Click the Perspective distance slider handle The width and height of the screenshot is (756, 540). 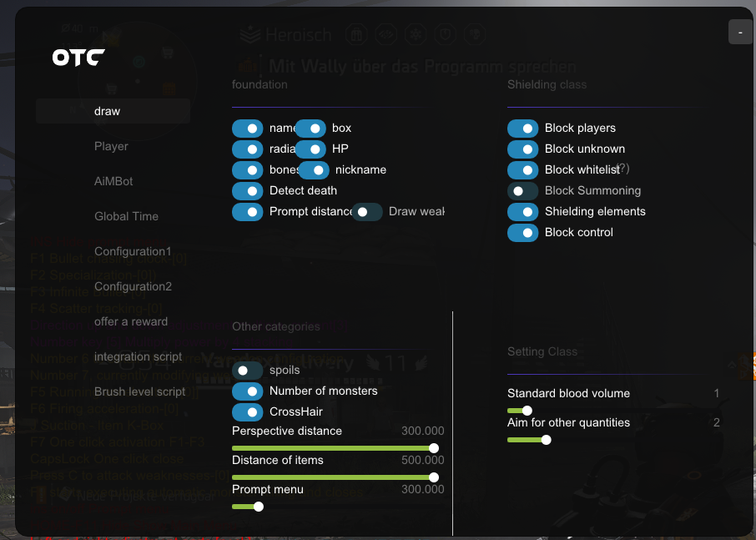[x=434, y=448]
